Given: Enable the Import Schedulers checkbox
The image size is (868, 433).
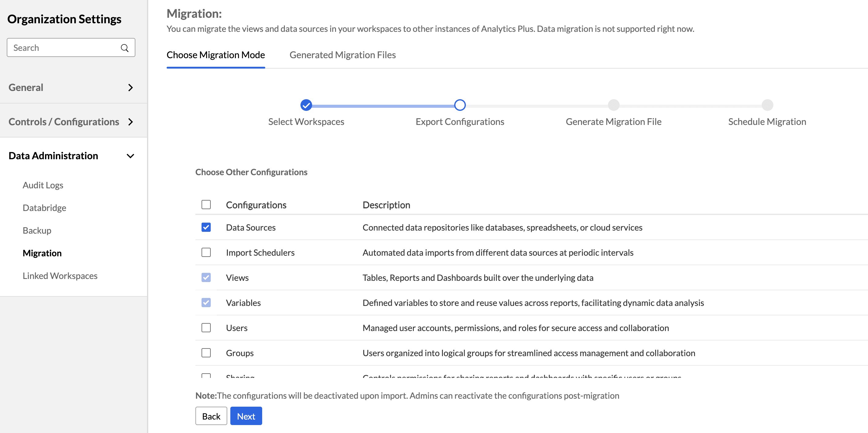Looking at the screenshot, I should click(x=206, y=252).
